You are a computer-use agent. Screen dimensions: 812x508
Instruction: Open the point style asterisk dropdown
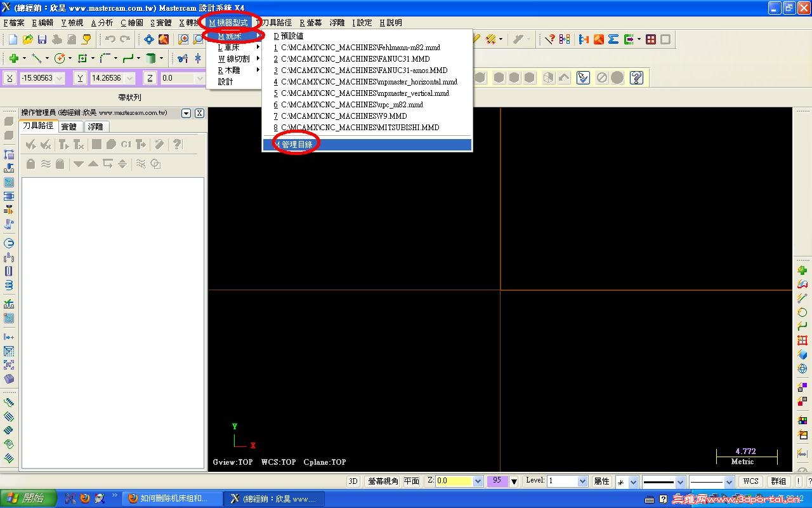tap(632, 482)
